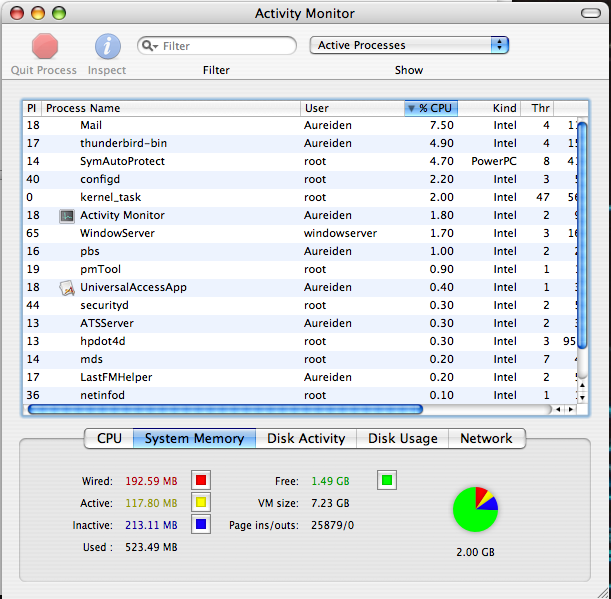Click the green Free color swatch
The image size is (611, 599).
(x=387, y=480)
